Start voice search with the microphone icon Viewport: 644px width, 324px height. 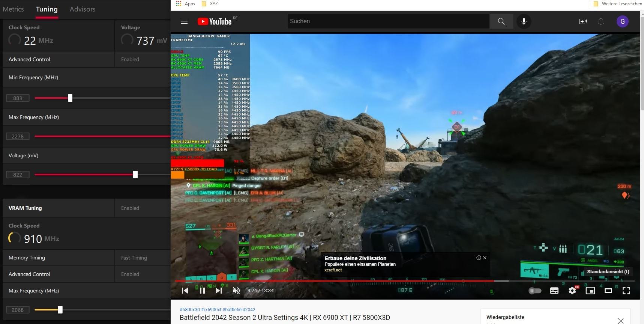tap(524, 21)
